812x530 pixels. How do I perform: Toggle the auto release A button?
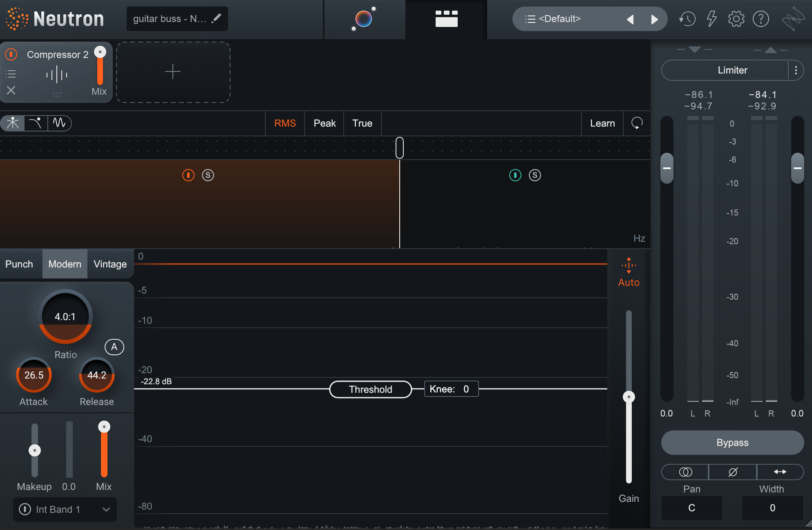coord(114,347)
